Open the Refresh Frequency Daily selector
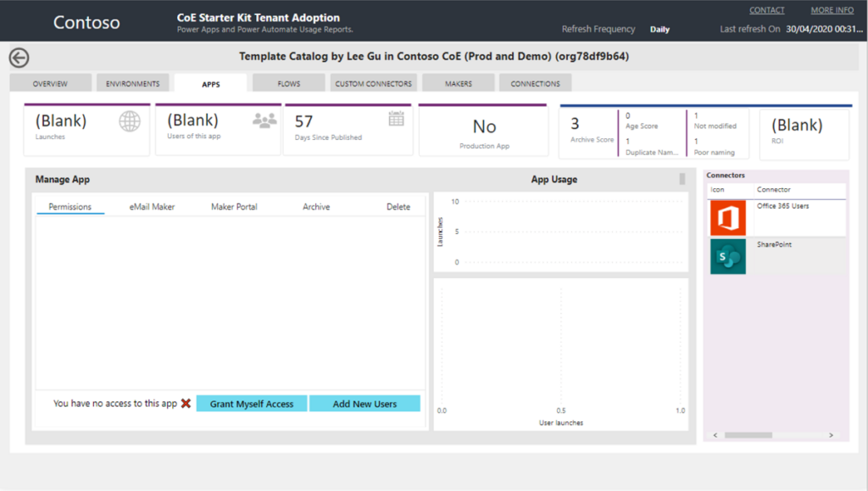The image size is (868, 491). pos(659,28)
